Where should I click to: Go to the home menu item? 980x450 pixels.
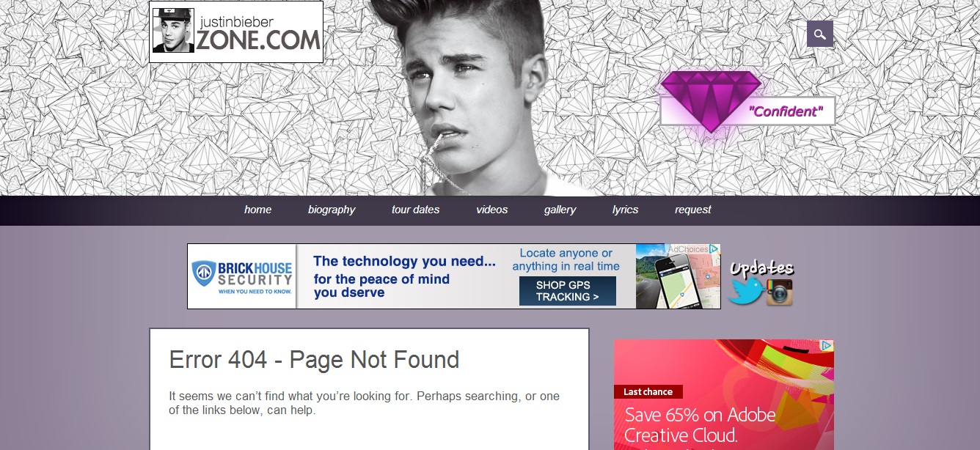[257, 210]
